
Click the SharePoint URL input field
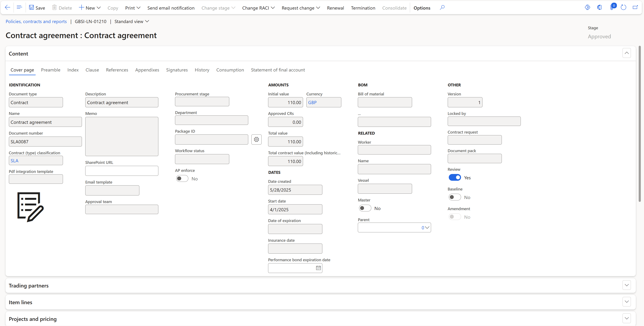click(x=121, y=171)
